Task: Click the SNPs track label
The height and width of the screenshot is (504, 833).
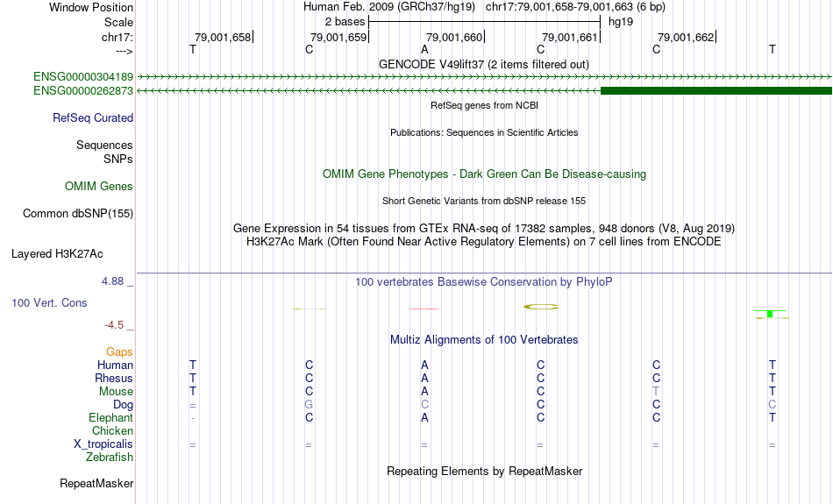Action: [118, 159]
